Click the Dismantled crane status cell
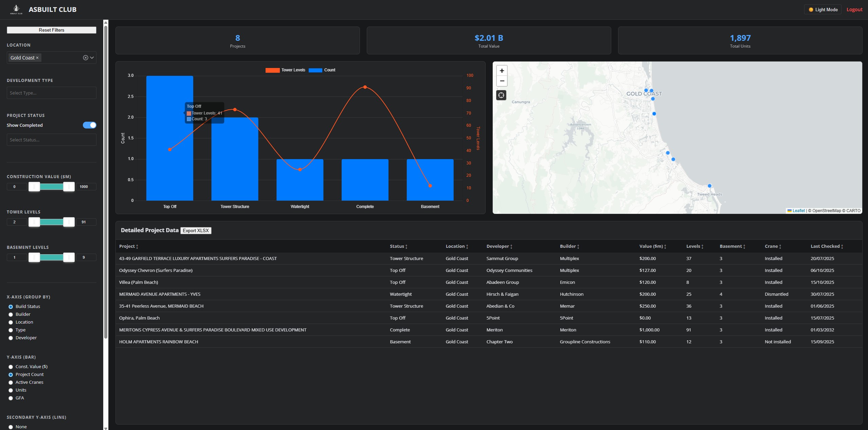 click(776, 294)
